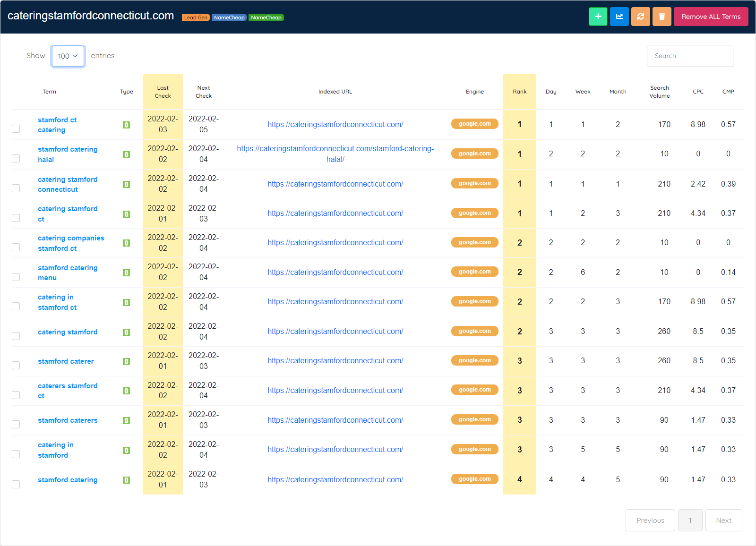Open the 'catering stamford connecticut' term link
Image resolution: width=756 pixels, height=546 pixels.
pyautogui.click(x=68, y=184)
